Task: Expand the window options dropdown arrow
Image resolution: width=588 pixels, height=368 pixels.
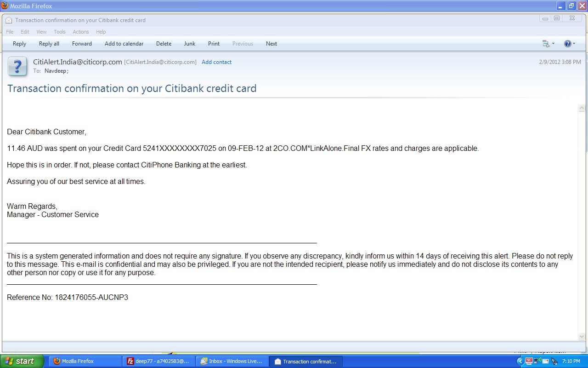Action: tap(553, 44)
